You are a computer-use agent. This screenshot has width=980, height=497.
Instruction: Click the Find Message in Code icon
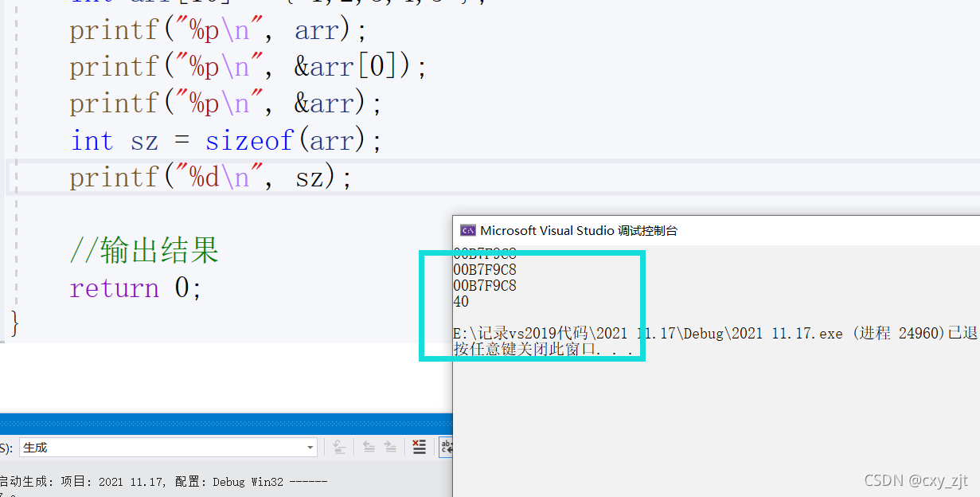click(339, 448)
